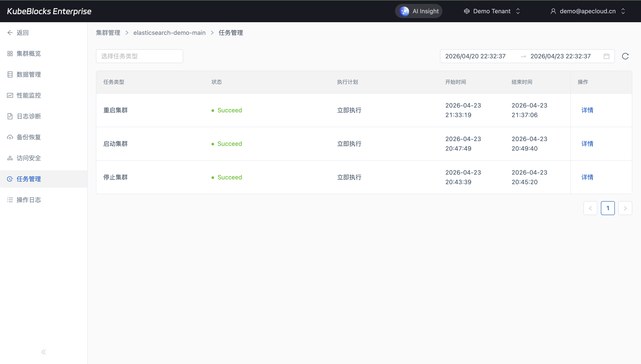Go to 日志诊断 in sidebar
The image size is (641, 364).
tap(29, 116)
